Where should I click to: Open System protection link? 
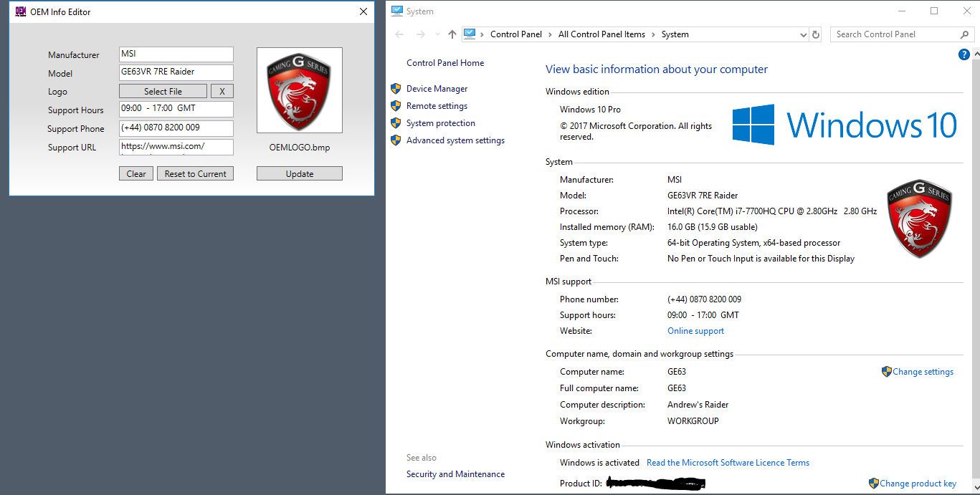[441, 123]
